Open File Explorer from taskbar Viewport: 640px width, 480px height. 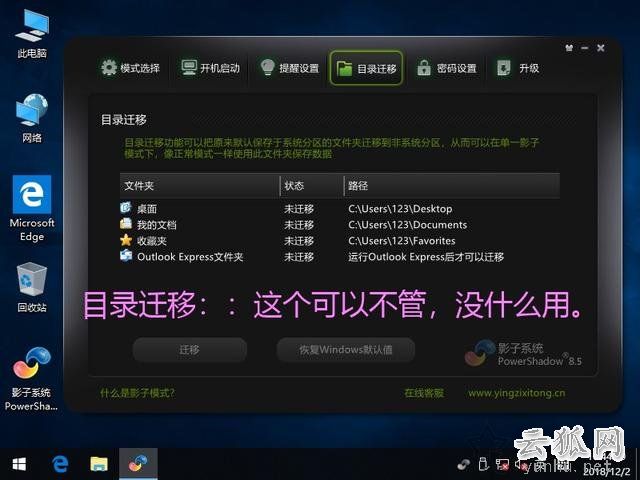tap(99, 464)
